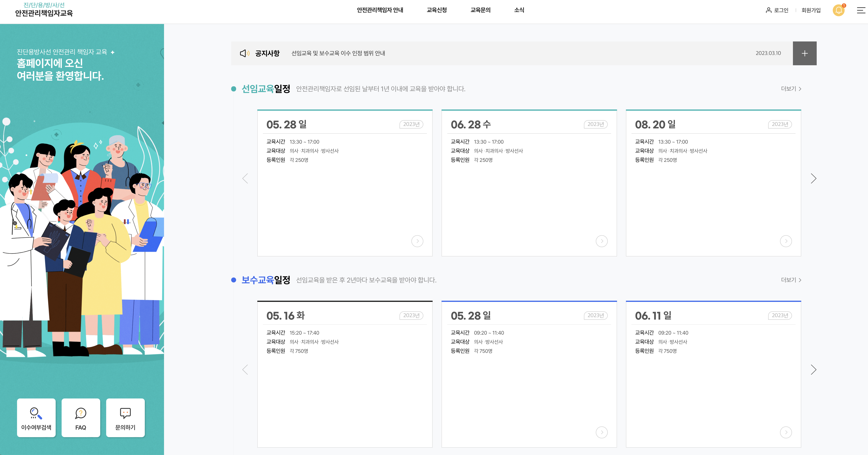Image resolution: width=868 pixels, height=455 pixels.
Task: Click circle arrow on 06.11 보수교육 card
Action: 786,432
